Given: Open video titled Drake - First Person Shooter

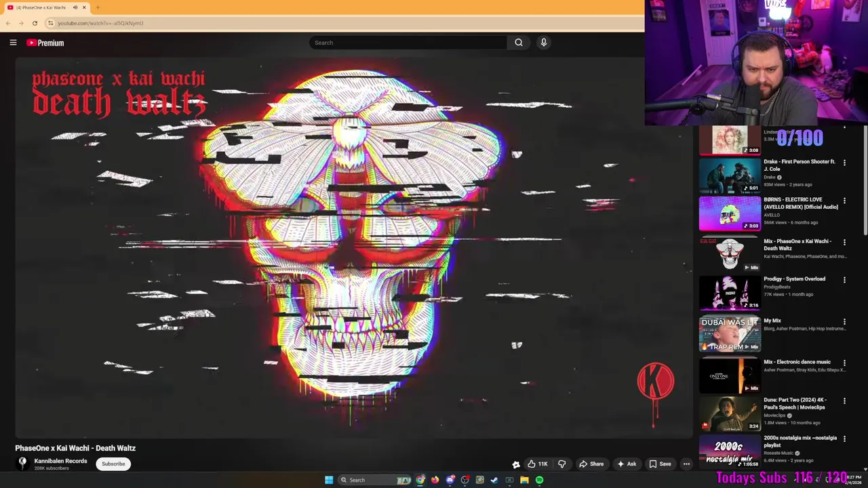Looking at the screenshot, I should tap(800, 165).
